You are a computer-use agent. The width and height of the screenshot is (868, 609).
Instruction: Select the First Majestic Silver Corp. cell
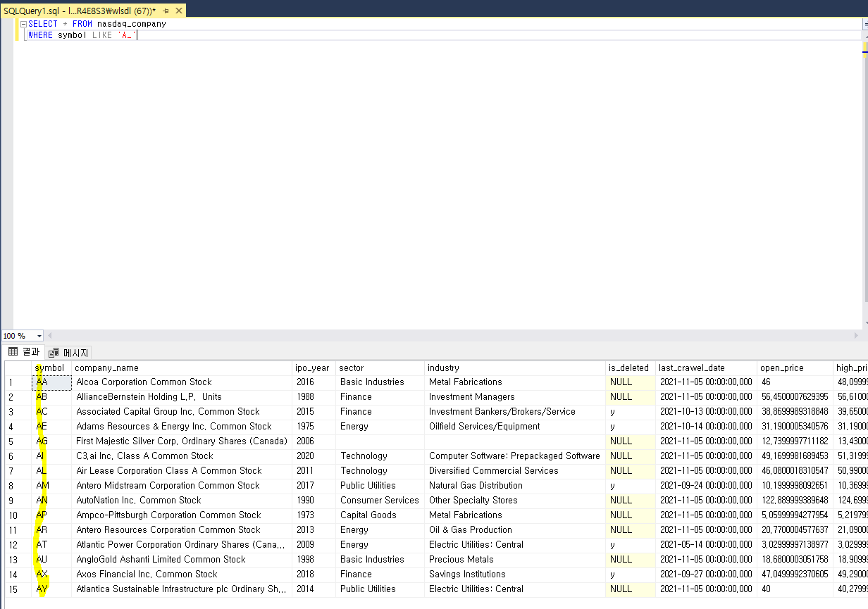(182, 441)
